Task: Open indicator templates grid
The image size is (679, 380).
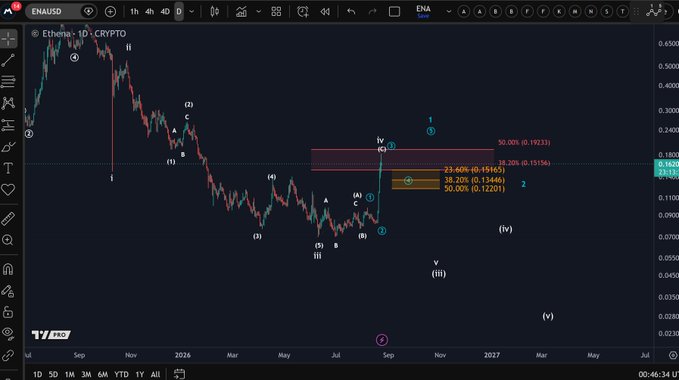Action: [x=276, y=12]
